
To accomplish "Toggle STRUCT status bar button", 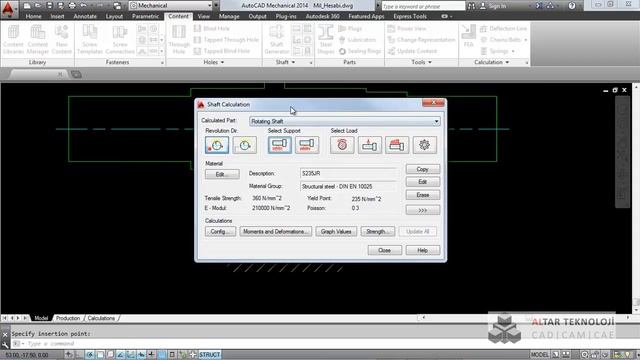I will pos(210,355).
